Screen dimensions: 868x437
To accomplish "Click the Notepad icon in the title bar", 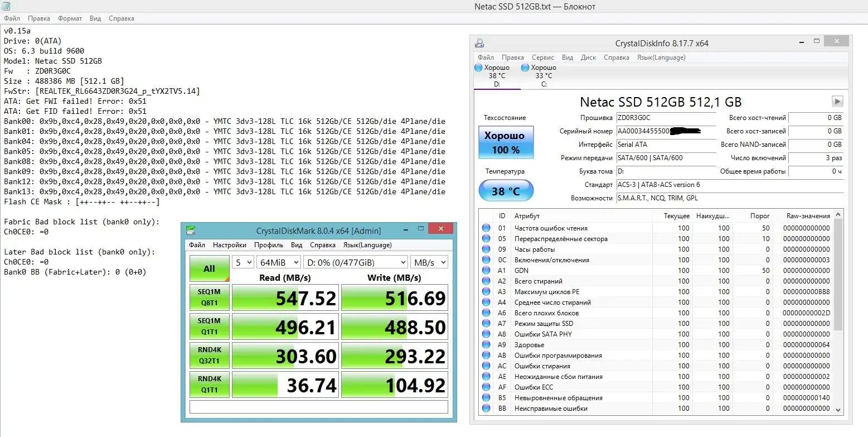I will tap(6, 6).
